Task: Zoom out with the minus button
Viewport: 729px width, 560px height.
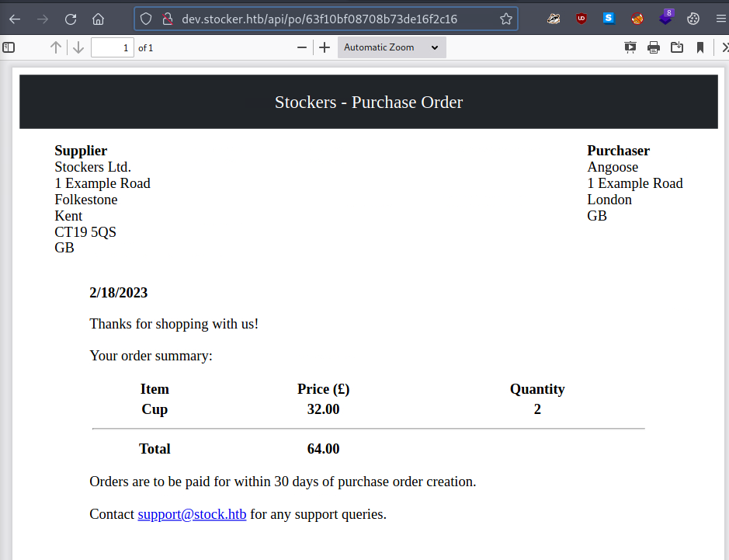Action: [302, 47]
